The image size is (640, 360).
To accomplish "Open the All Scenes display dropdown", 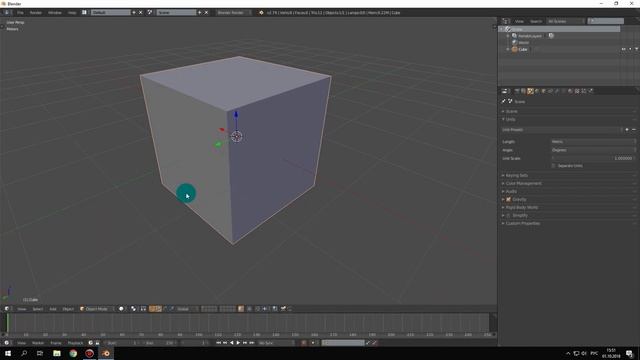I will [x=566, y=21].
